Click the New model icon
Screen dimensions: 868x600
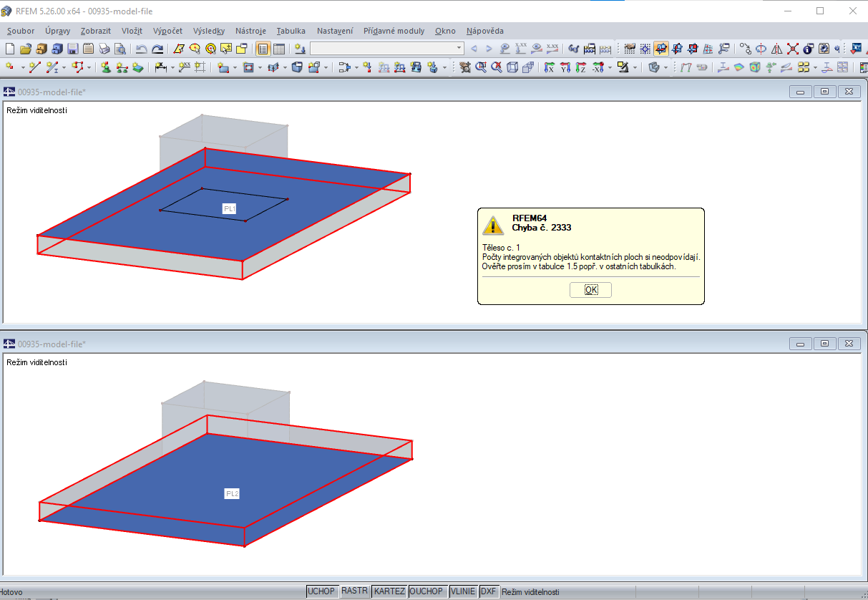[10, 49]
